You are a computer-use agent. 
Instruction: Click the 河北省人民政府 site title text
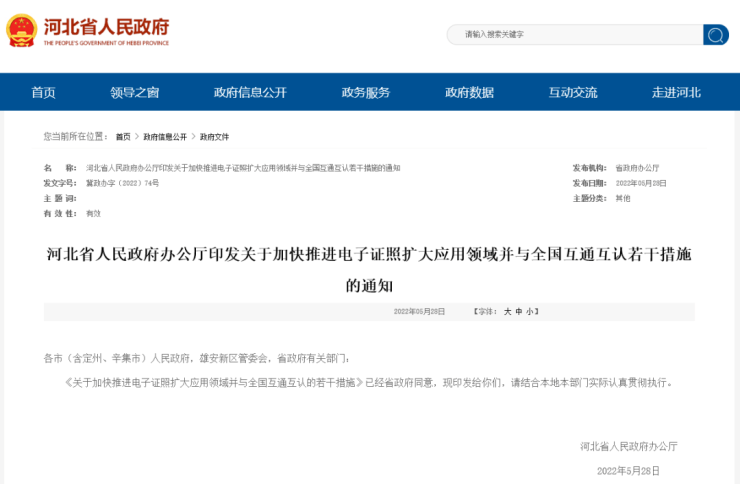click(106, 26)
